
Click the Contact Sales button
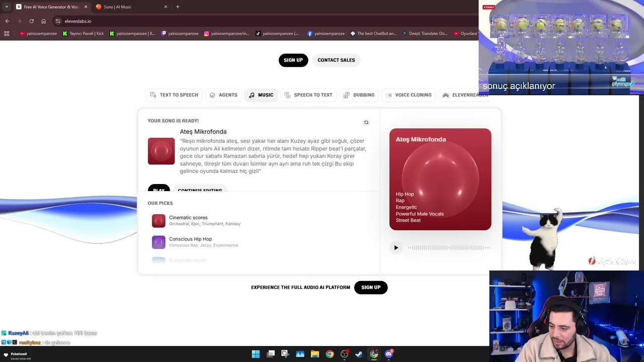pos(336,60)
